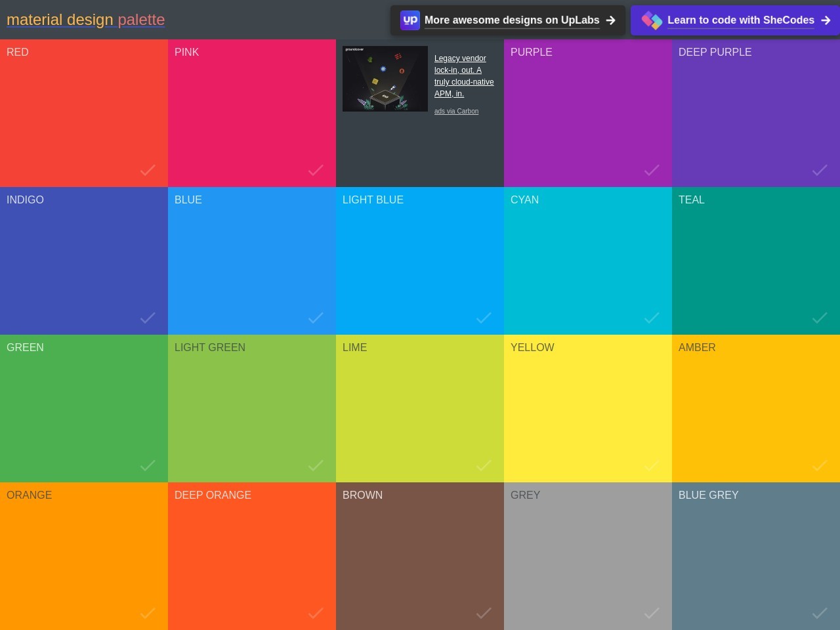The width and height of the screenshot is (840, 630).
Task: Click the checkmark on the Teal tile
Action: click(x=820, y=318)
